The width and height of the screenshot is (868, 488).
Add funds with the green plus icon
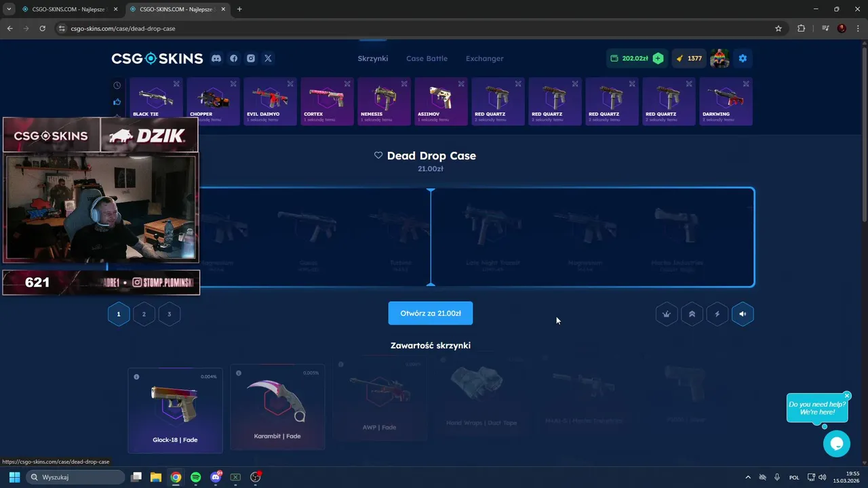tap(658, 58)
